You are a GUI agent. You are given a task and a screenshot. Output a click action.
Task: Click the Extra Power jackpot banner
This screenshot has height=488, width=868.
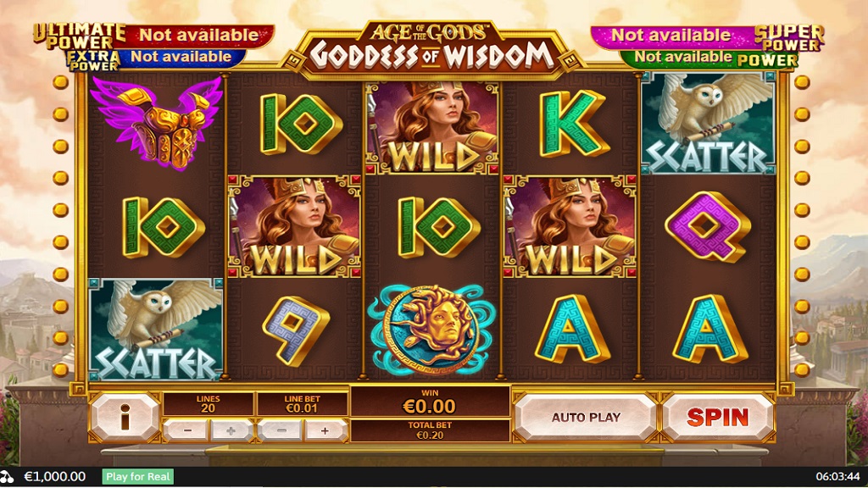pos(156,58)
